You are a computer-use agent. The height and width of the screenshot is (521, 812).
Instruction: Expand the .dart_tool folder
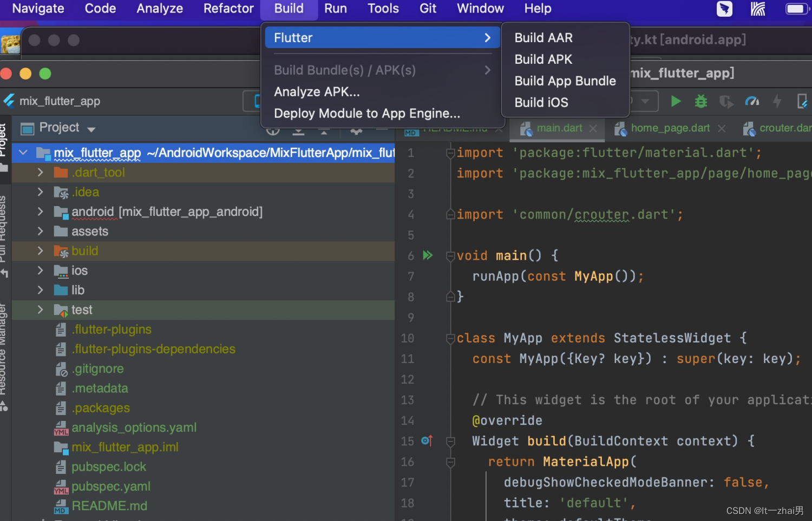tap(40, 172)
